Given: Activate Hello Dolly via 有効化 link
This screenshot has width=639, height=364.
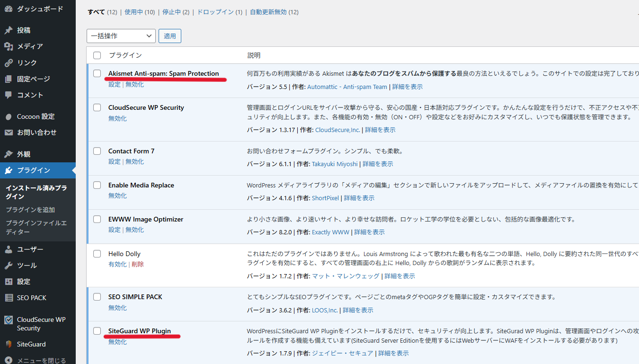Looking at the screenshot, I should point(117,264).
